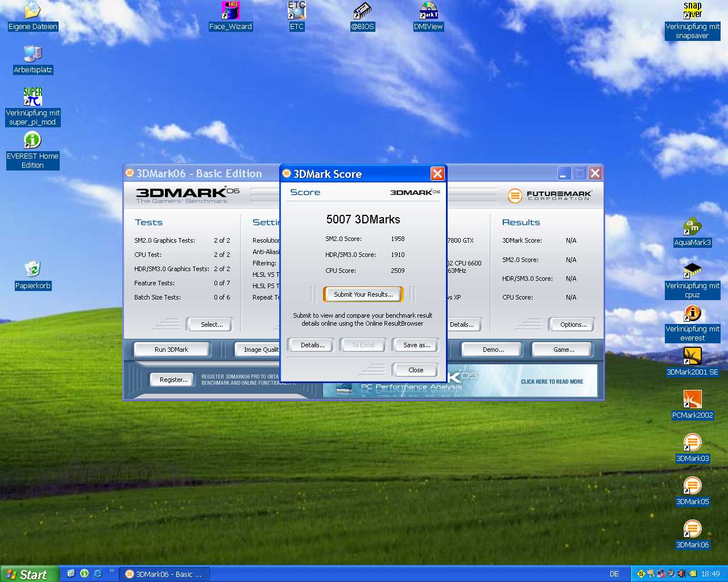Click the Futuremark Corporation logo
The width and height of the screenshot is (728, 582).
point(549,196)
